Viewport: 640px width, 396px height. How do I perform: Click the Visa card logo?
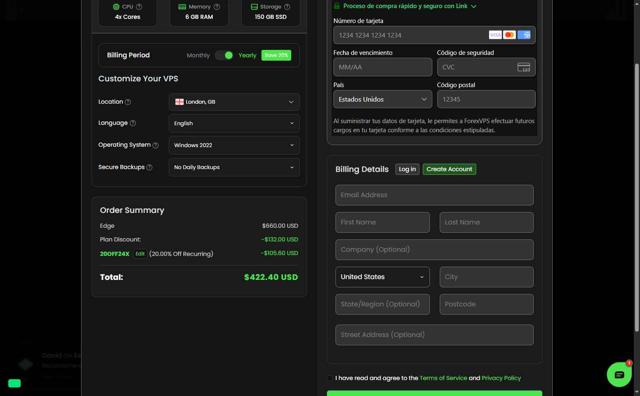tap(495, 35)
